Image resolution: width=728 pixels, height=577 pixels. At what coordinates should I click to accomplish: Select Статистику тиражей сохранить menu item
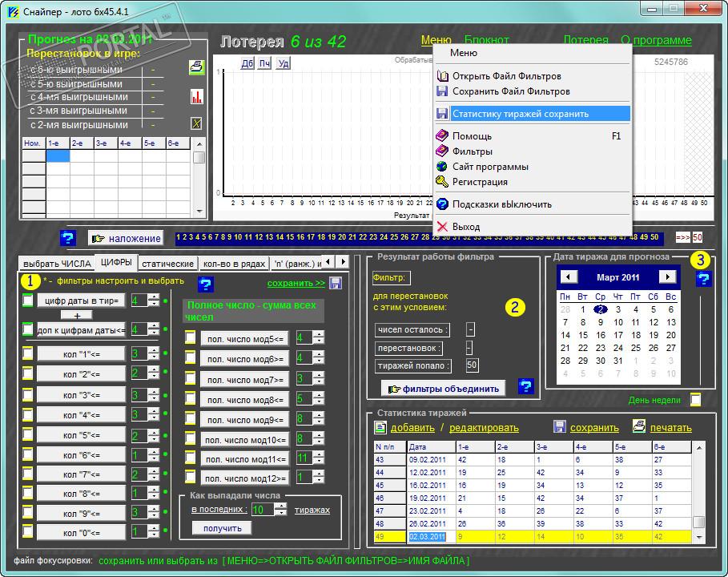tap(533, 114)
